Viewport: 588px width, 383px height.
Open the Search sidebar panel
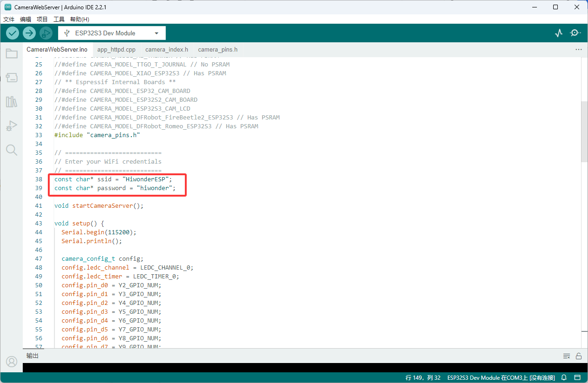pos(12,150)
